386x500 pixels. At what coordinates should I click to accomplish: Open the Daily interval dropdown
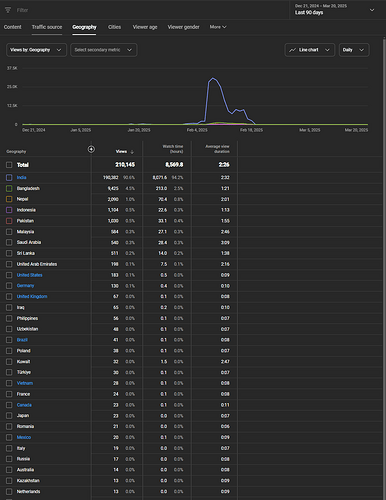[x=354, y=50]
